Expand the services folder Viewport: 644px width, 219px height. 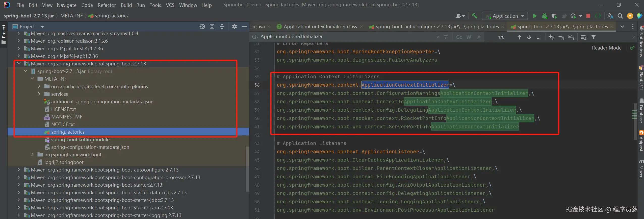pos(39,94)
